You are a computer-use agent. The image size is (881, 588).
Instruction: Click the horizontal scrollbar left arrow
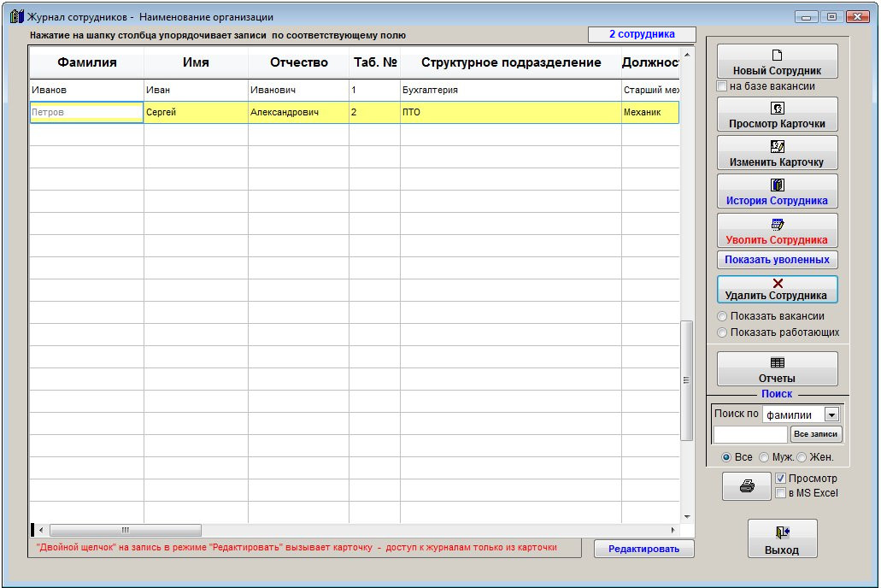41,530
